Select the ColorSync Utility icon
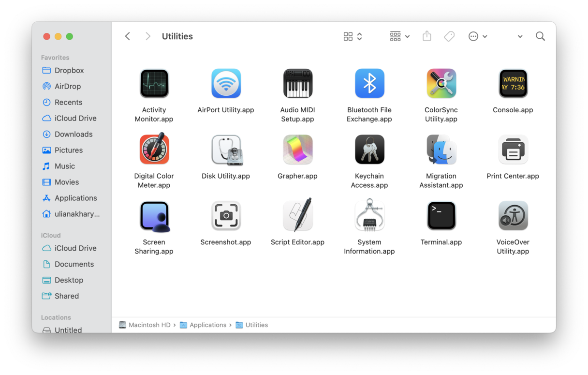 pyautogui.click(x=441, y=83)
